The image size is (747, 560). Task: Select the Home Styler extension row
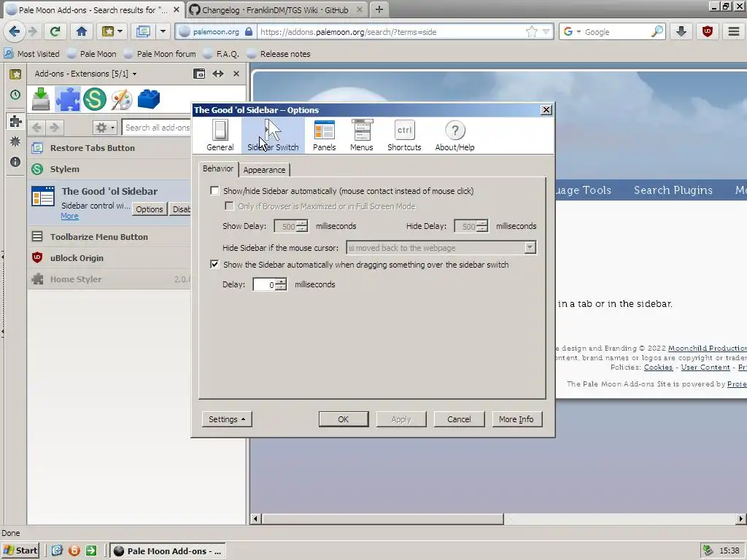pyautogui.click(x=109, y=279)
